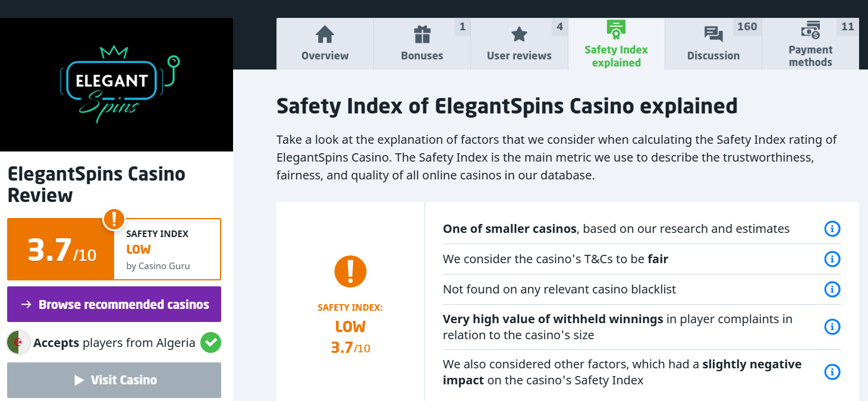The height and width of the screenshot is (401, 868).
Task: Switch to the Bonuses tab
Action: click(422, 44)
